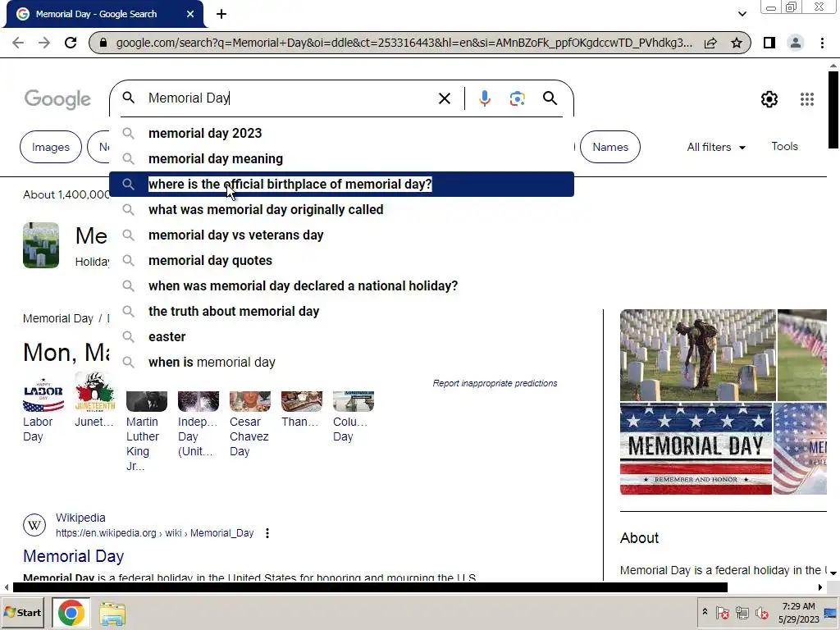Select the easter suggestion
Image resolution: width=840 pixels, height=630 pixels.
pos(341,337)
